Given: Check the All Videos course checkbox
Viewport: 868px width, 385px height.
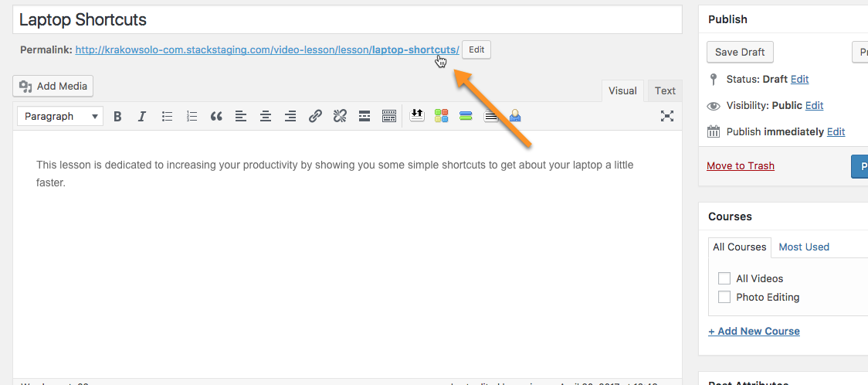Looking at the screenshot, I should pos(724,278).
